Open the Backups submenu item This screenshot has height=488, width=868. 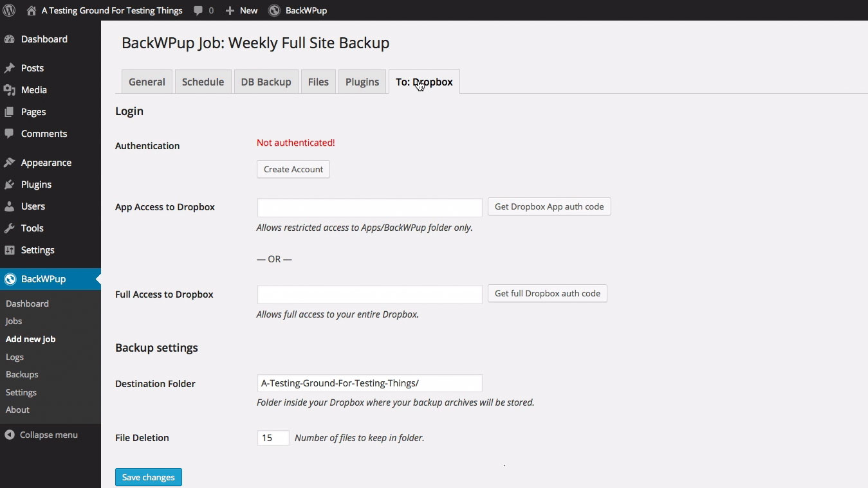click(x=22, y=374)
